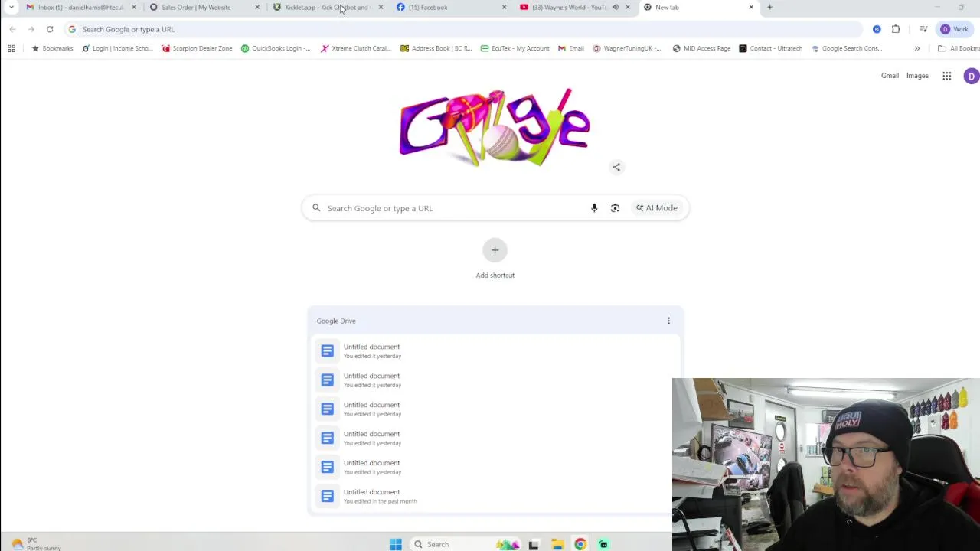
Task: Open the Untitled document edited in the past month
Action: tap(495, 496)
